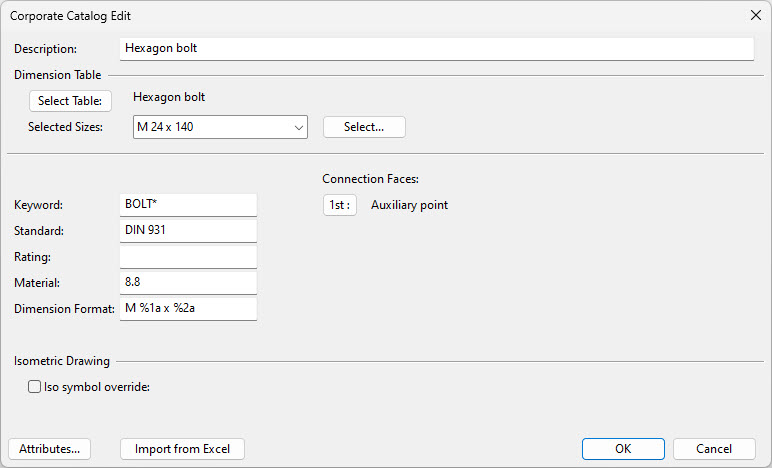The height and width of the screenshot is (468, 772).
Task: Close the Corporate Catalog Edit dialog
Action: click(x=755, y=15)
